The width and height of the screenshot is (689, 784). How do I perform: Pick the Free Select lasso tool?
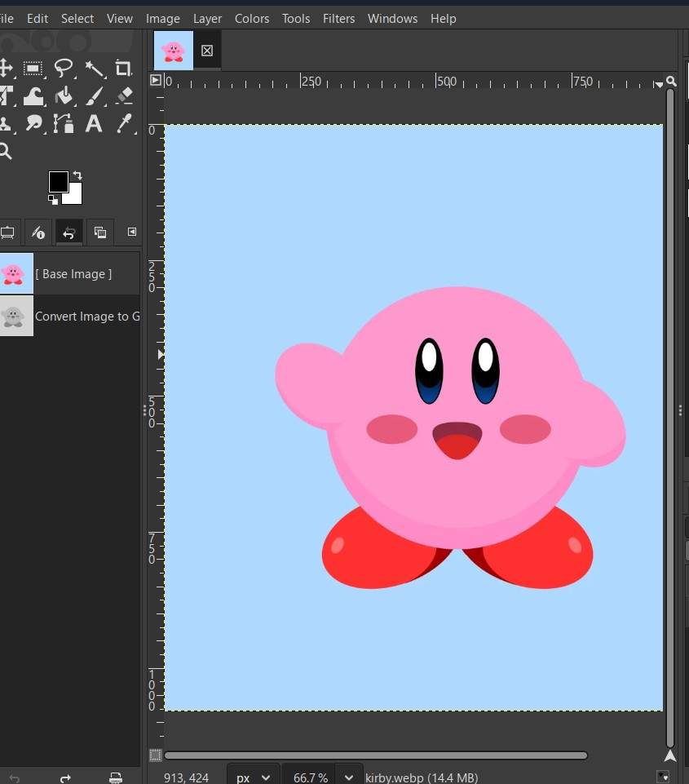point(64,69)
